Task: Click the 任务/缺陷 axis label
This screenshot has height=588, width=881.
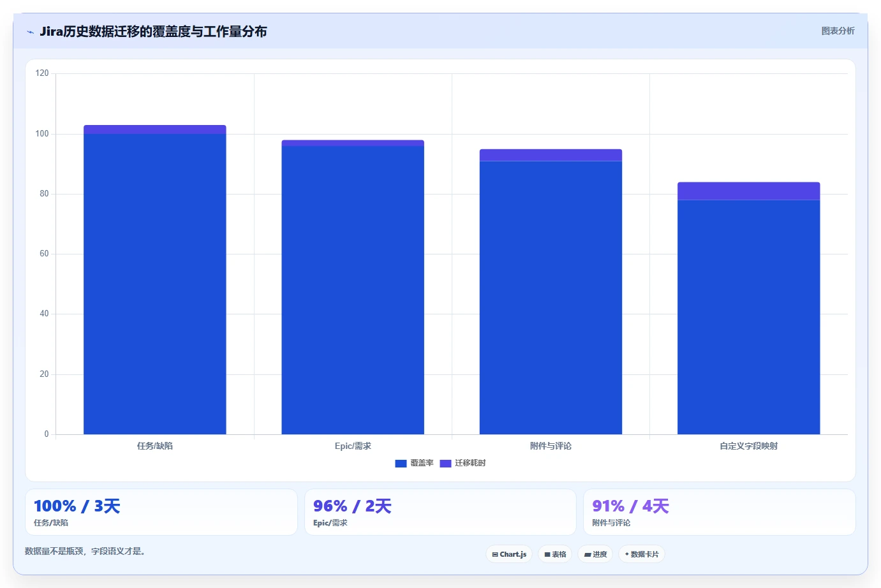Action: point(155,446)
